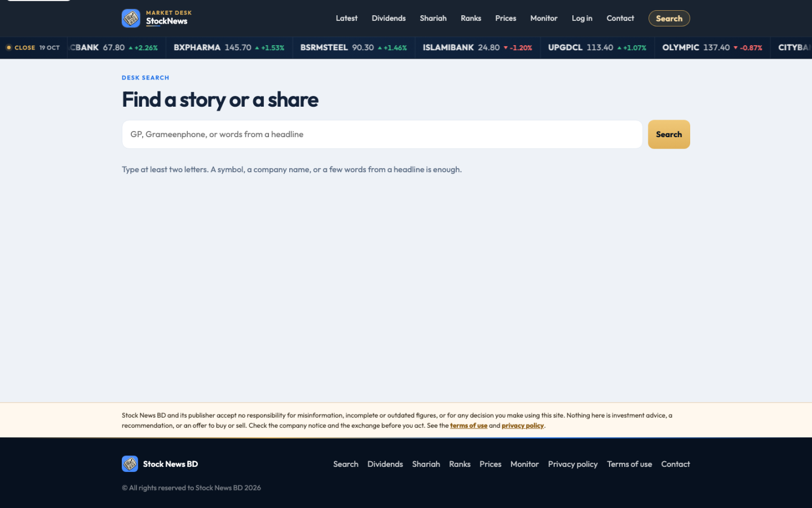The image size is (812, 508).
Task: Open the terms of use disclaimer link
Action: pyautogui.click(x=469, y=426)
